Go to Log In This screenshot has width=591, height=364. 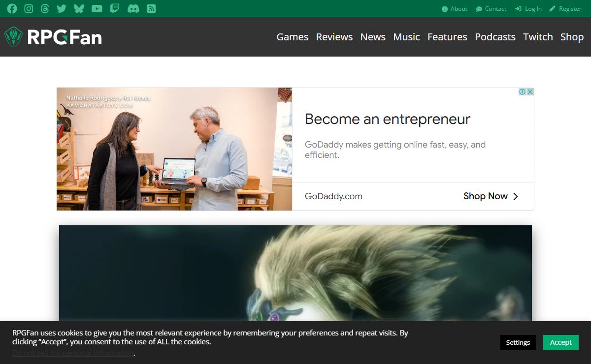coord(528,9)
